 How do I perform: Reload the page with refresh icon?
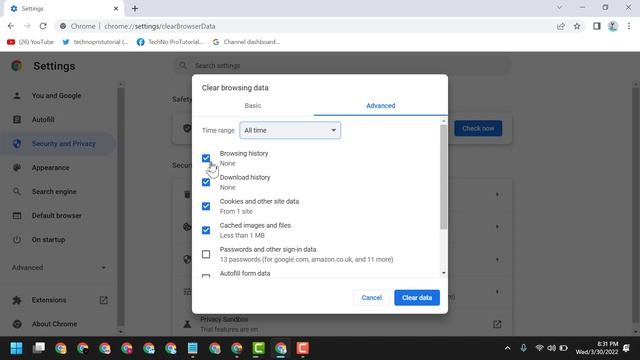point(43,26)
